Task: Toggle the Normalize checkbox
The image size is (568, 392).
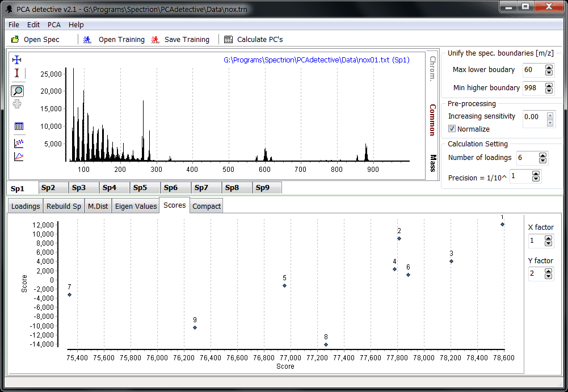Action: [452, 129]
